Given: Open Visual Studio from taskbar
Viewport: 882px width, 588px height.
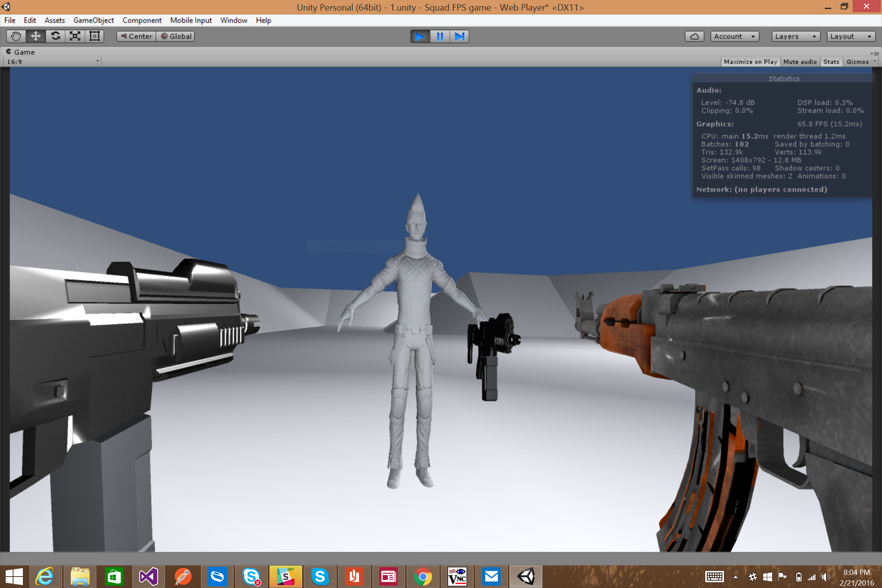Looking at the screenshot, I should coord(148,577).
